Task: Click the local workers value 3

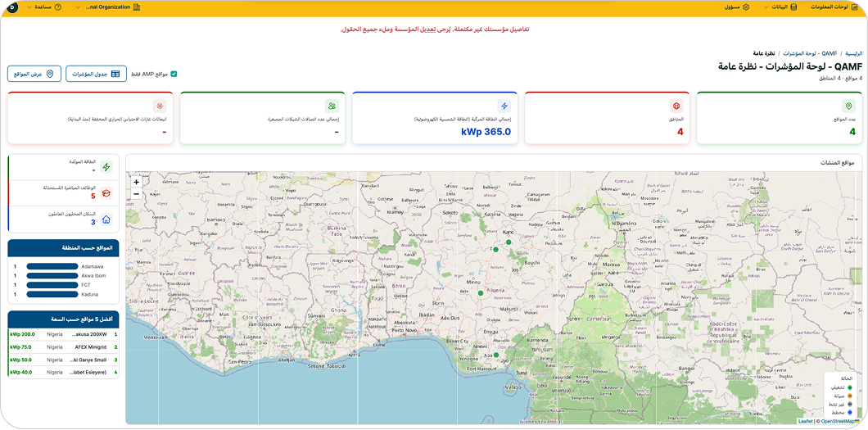Action: click(x=93, y=223)
